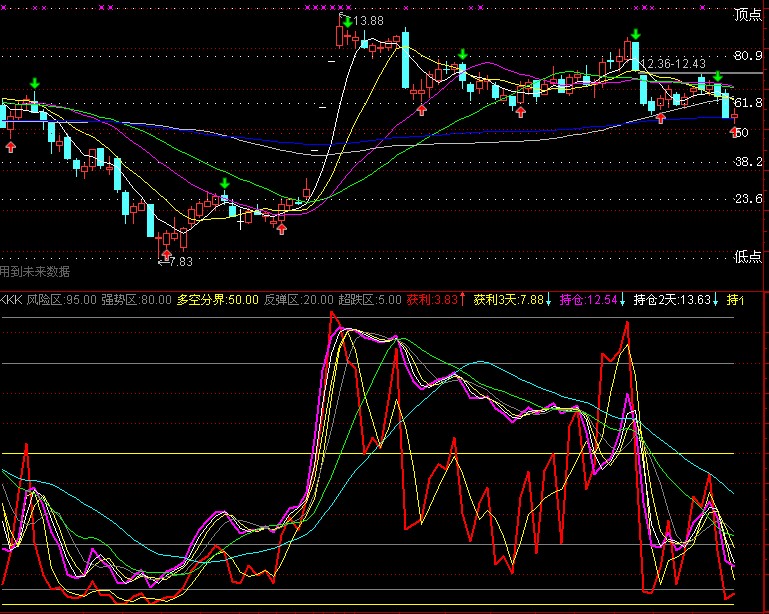Click the 61.8 Fibonacci level label
Screen dimensions: 769x614
click(749, 103)
